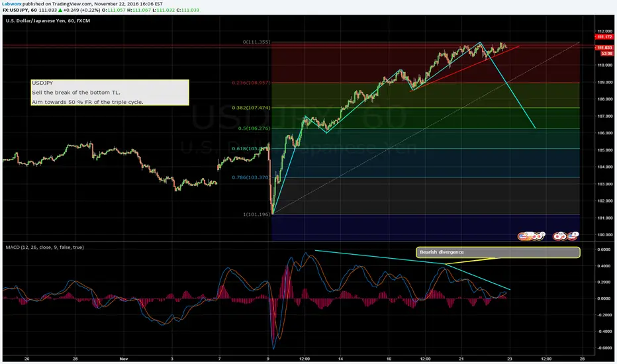Select the 0.618 Fibonacci level label
The width and height of the screenshot is (617, 364).
251,149
